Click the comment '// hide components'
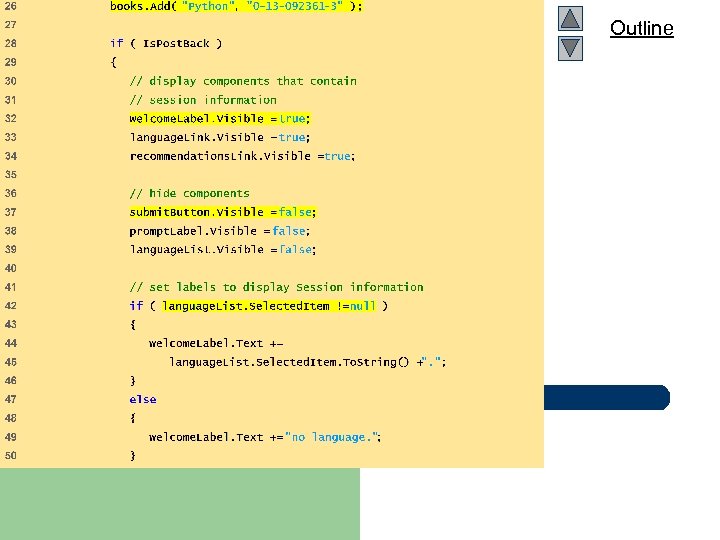 (190, 193)
